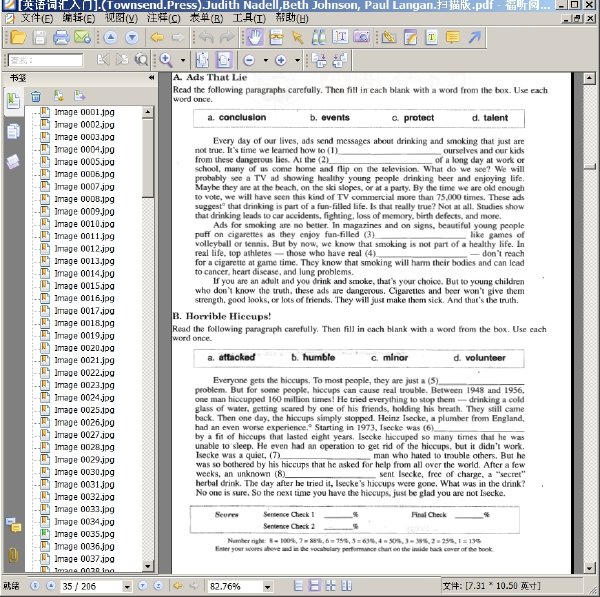Open the 表单(R) menu

206,18
